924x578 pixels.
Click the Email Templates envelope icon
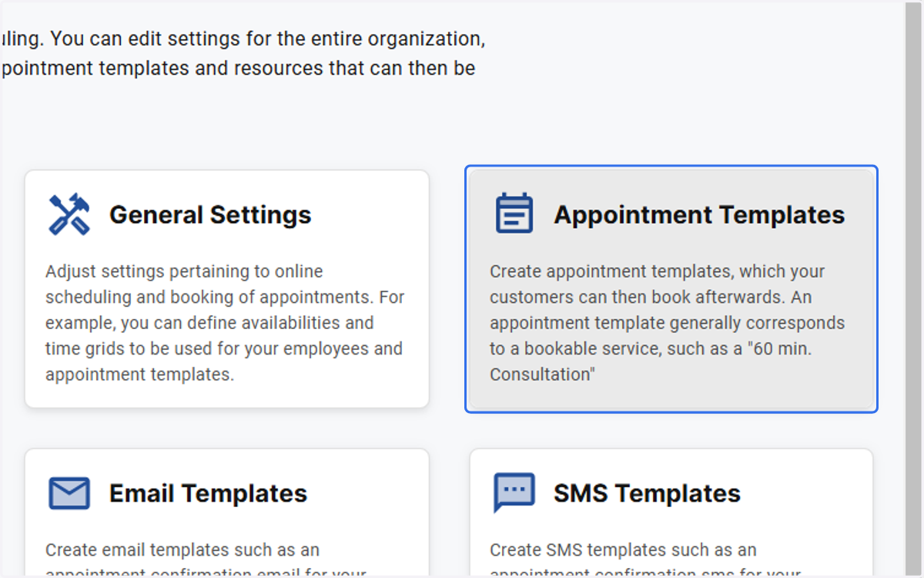[x=69, y=493]
